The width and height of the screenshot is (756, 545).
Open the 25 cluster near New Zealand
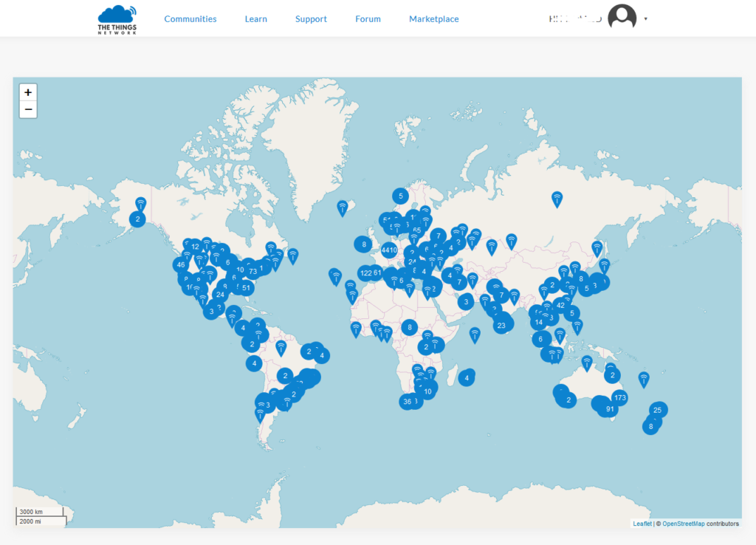[659, 409]
